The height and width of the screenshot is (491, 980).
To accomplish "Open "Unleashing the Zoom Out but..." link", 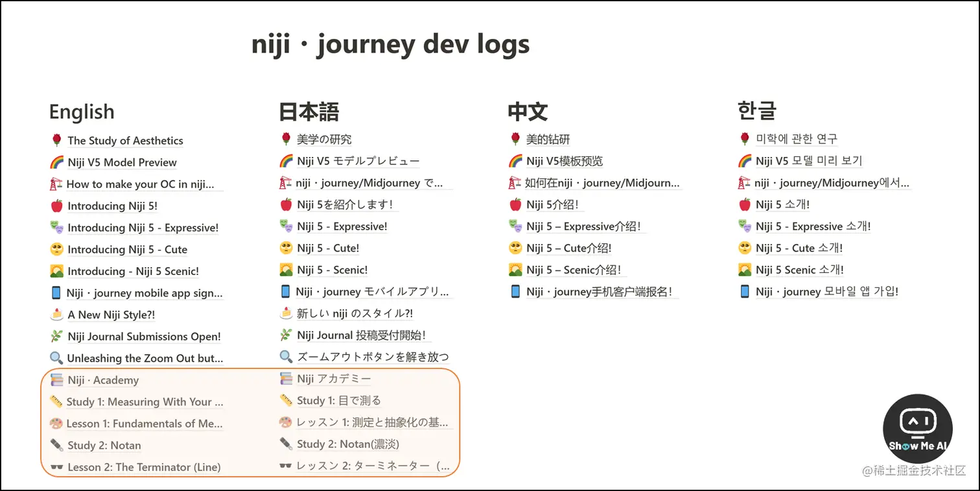I will pos(145,358).
